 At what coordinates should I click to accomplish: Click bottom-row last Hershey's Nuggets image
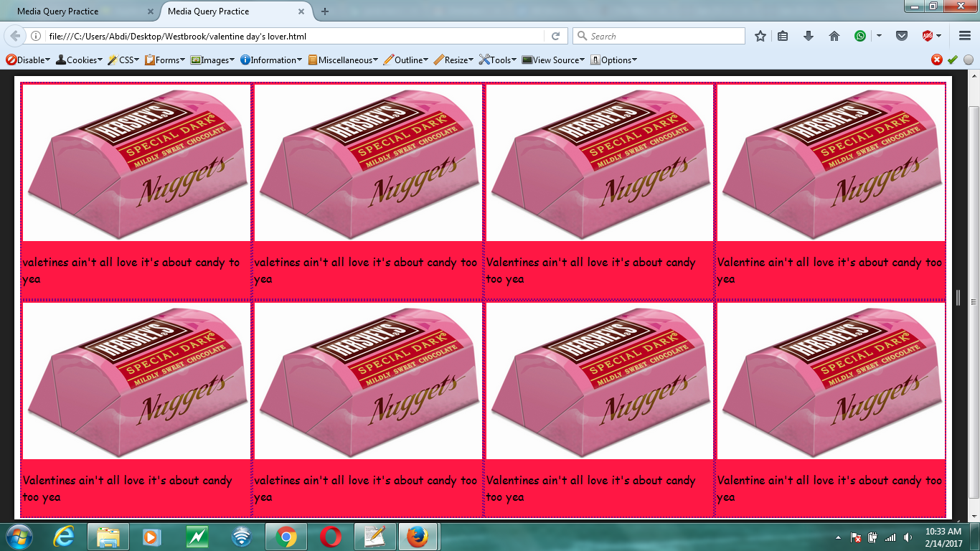831,381
